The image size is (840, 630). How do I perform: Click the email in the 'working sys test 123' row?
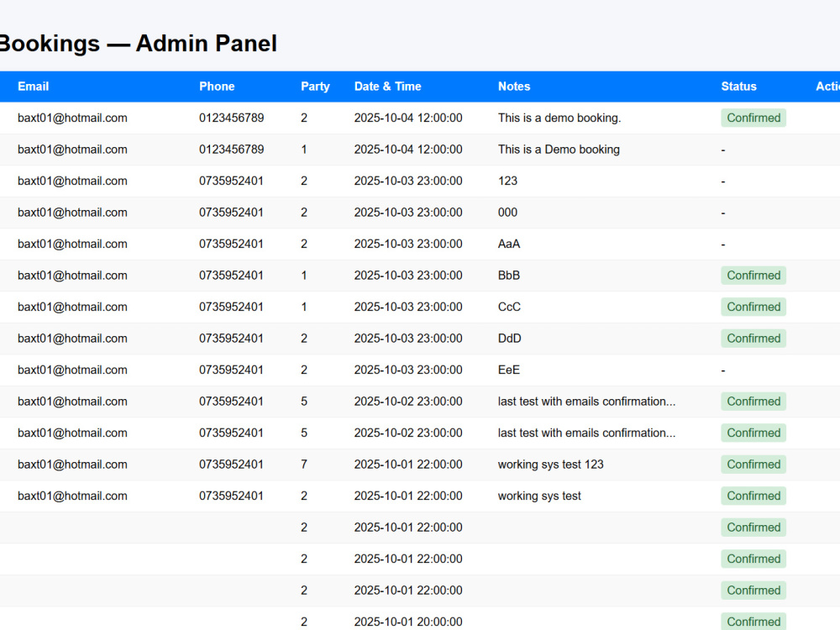[x=72, y=465]
